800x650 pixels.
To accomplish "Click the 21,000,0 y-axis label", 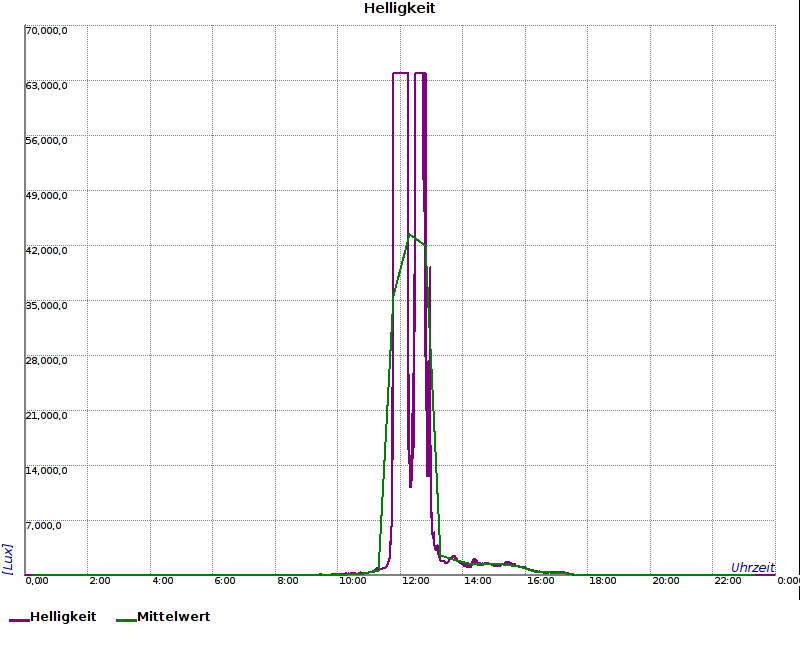I will pyautogui.click(x=46, y=416).
